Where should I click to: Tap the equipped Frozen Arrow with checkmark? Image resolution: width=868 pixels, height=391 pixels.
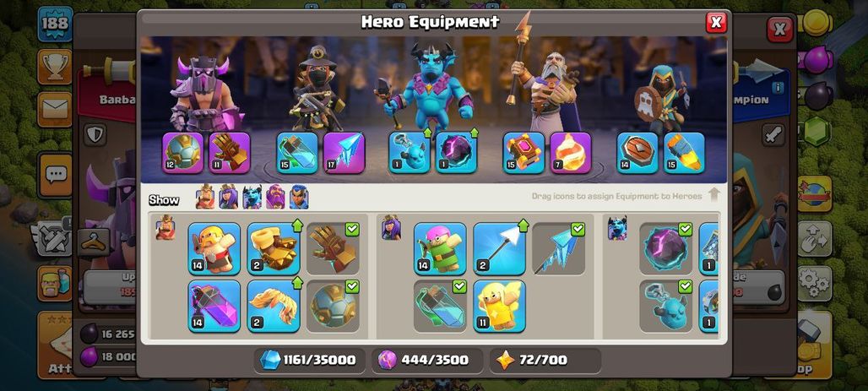[559, 248]
